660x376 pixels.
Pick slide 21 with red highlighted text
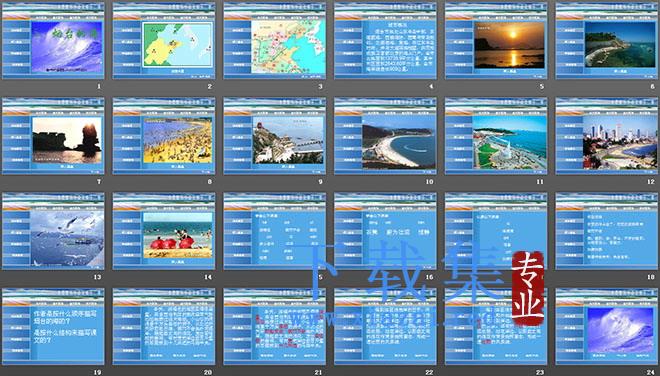point(274,327)
